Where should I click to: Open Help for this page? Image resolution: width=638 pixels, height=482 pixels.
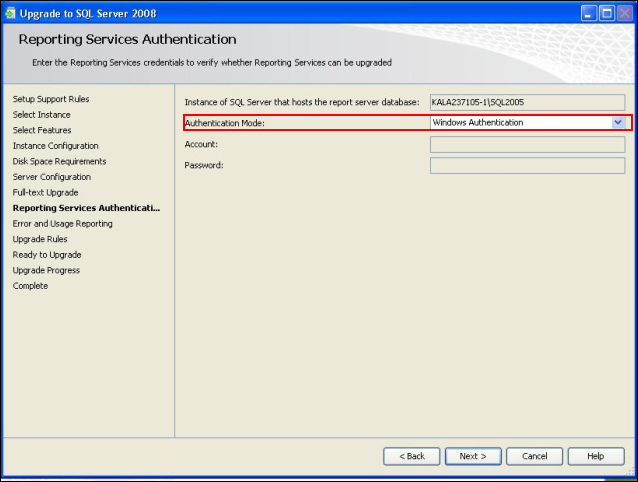coord(596,456)
